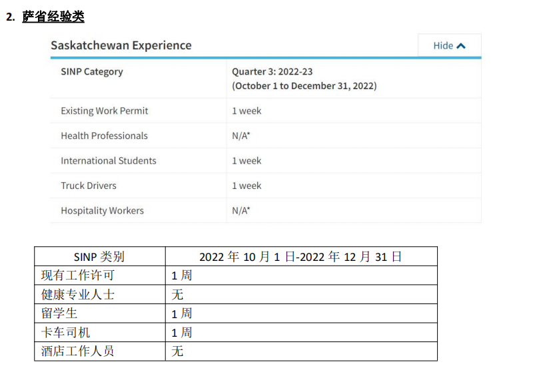
Task: Click the 酒店工作人员 table cell
Action: pos(77,351)
